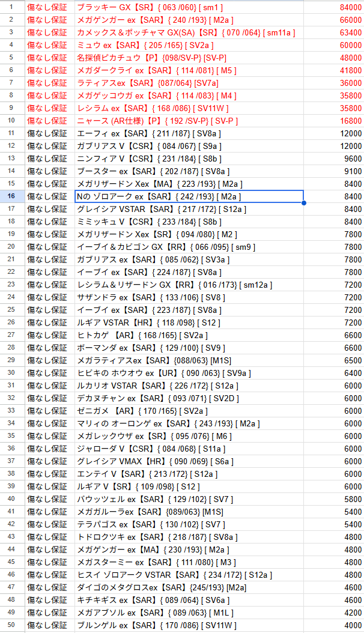Image resolution: width=364 pixels, height=633 pixels.
Task: Click the メガリザードン Xex【SR】 094/080 cell
Action: coord(189,234)
